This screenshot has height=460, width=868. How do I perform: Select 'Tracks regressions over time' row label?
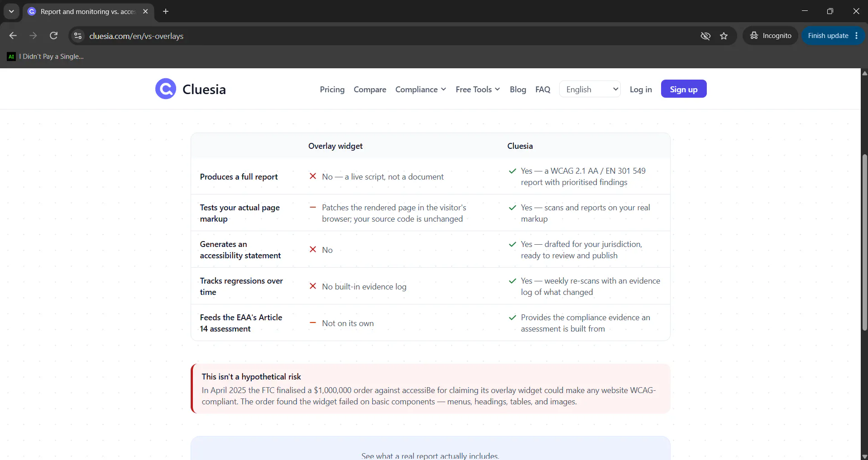pos(241,286)
